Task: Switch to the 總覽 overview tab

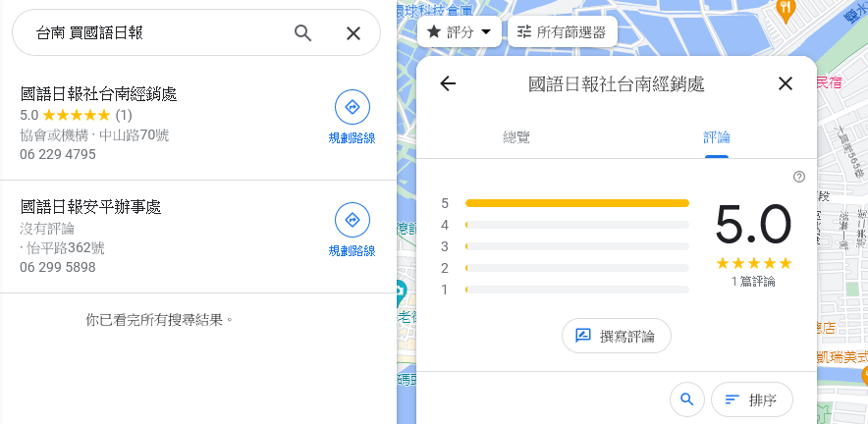Action: (516, 137)
